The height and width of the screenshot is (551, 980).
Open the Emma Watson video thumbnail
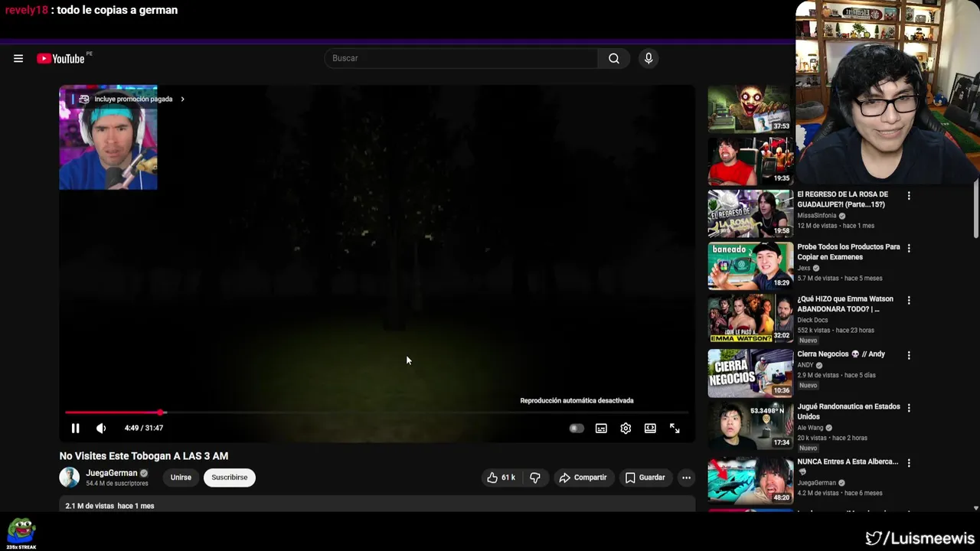coord(750,318)
